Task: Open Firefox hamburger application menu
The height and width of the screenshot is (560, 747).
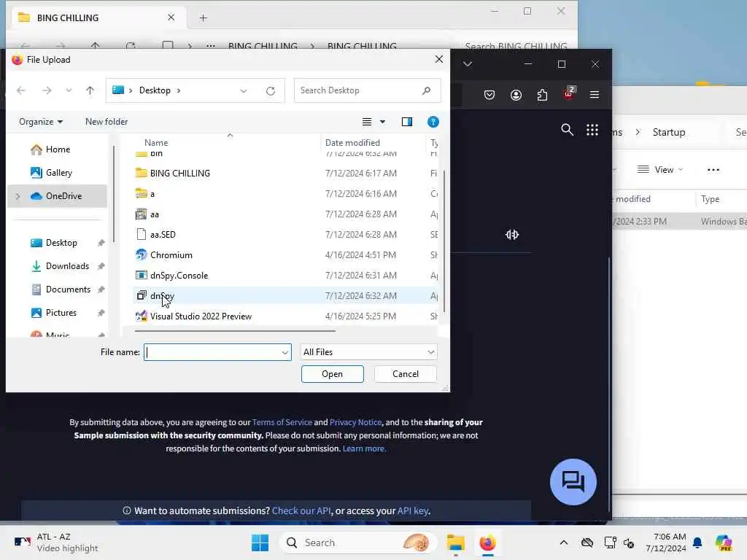Action: click(595, 95)
